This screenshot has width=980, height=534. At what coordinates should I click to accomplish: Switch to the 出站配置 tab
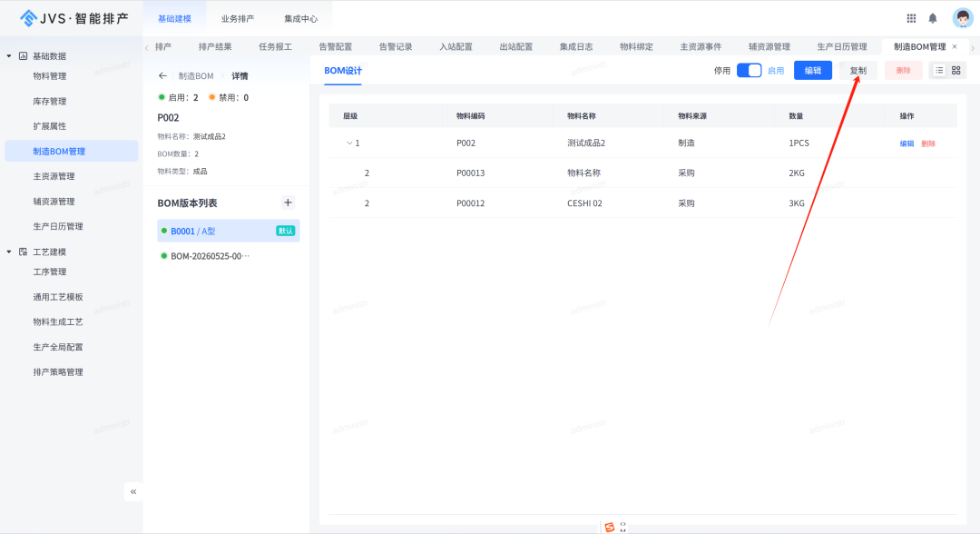(515, 46)
